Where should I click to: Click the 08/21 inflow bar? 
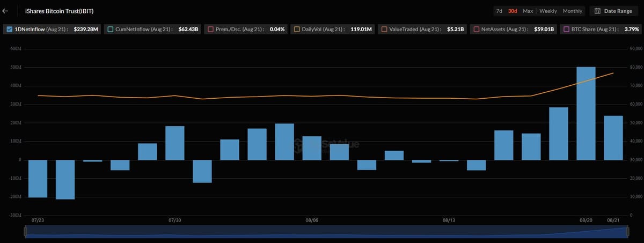coord(613,138)
